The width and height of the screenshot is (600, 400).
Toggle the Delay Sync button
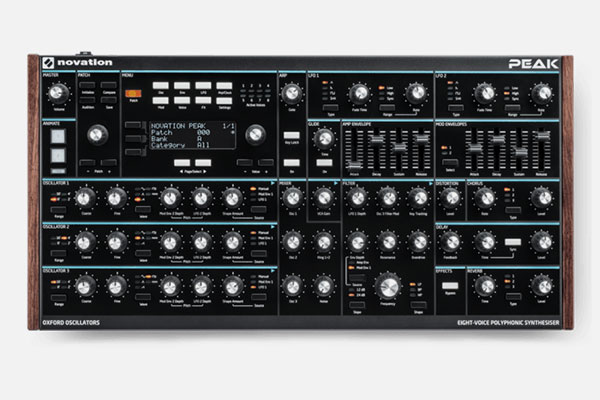[x=513, y=242]
